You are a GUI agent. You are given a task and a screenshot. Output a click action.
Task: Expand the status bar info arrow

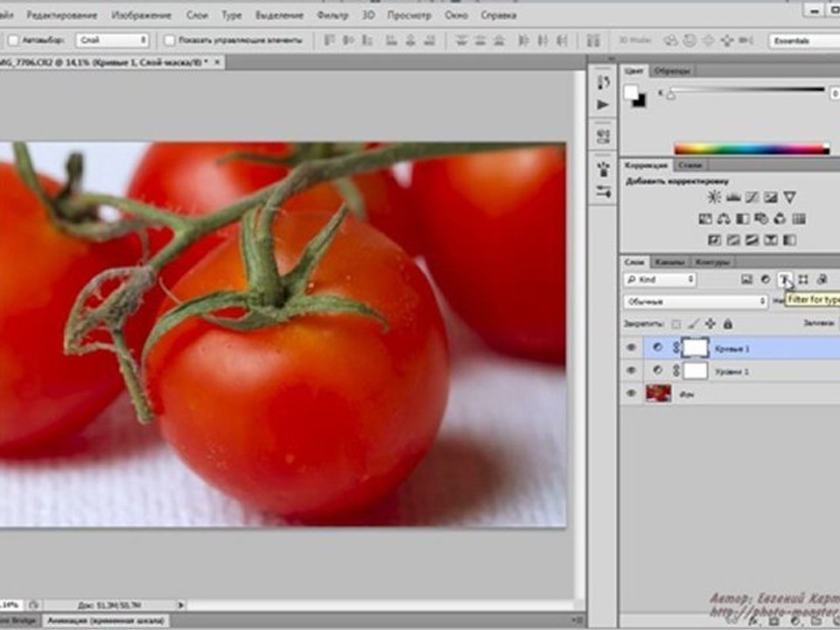point(181,605)
